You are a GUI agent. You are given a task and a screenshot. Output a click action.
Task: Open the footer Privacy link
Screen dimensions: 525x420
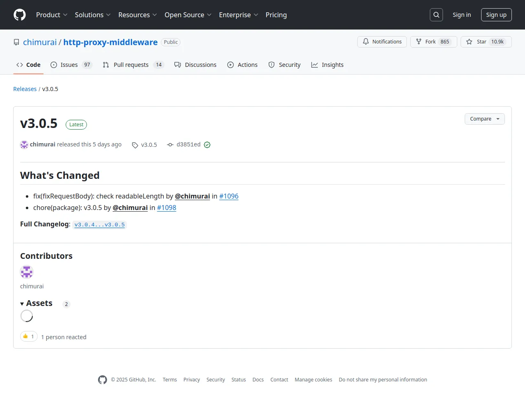click(192, 380)
